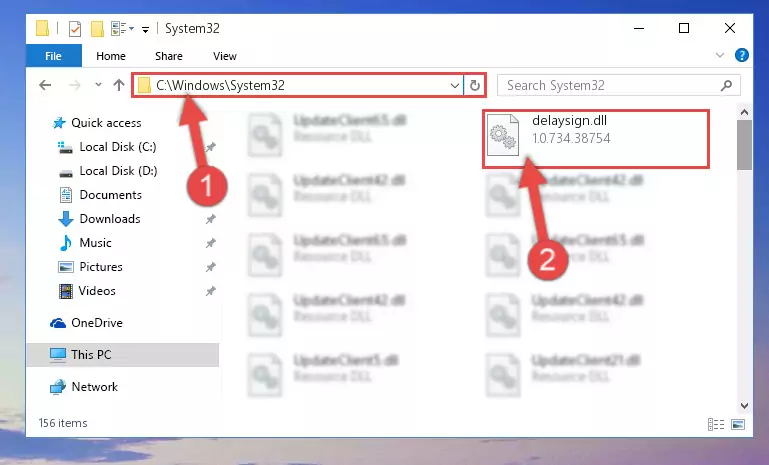Unpin Downloads from Quick access
Viewport: 769px width, 465px height.
pyautogui.click(x=210, y=219)
